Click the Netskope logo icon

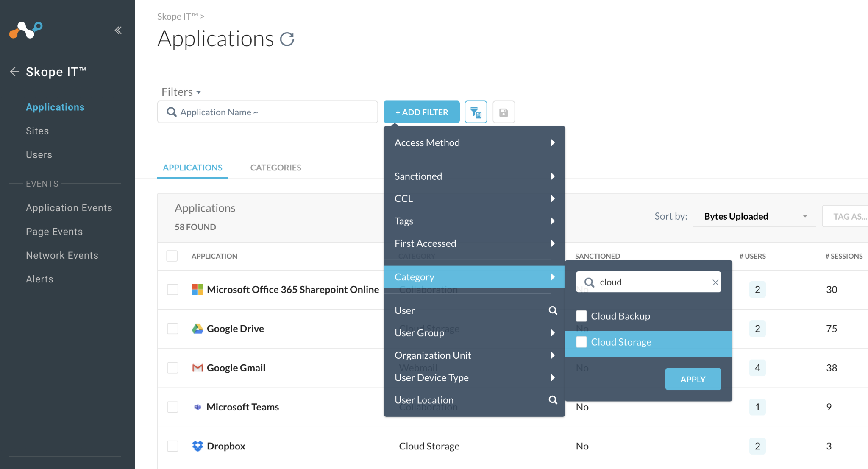pyautogui.click(x=26, y=30)
